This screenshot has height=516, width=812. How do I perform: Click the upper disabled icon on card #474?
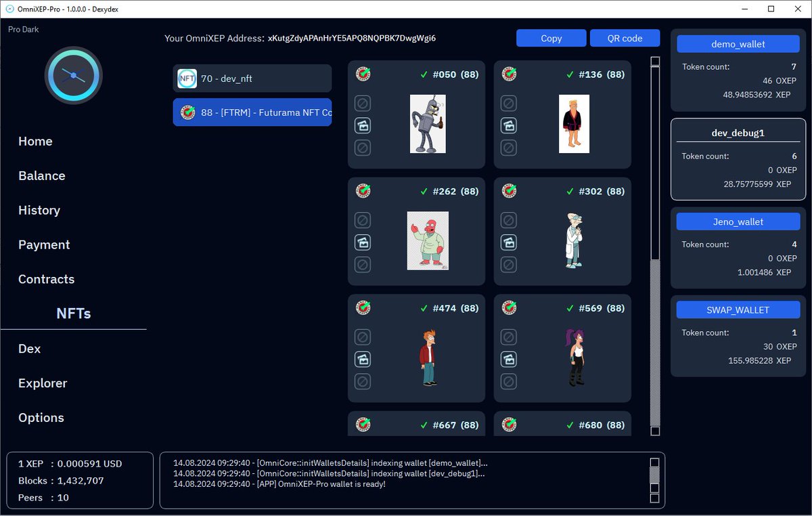[x=363, y=337]
